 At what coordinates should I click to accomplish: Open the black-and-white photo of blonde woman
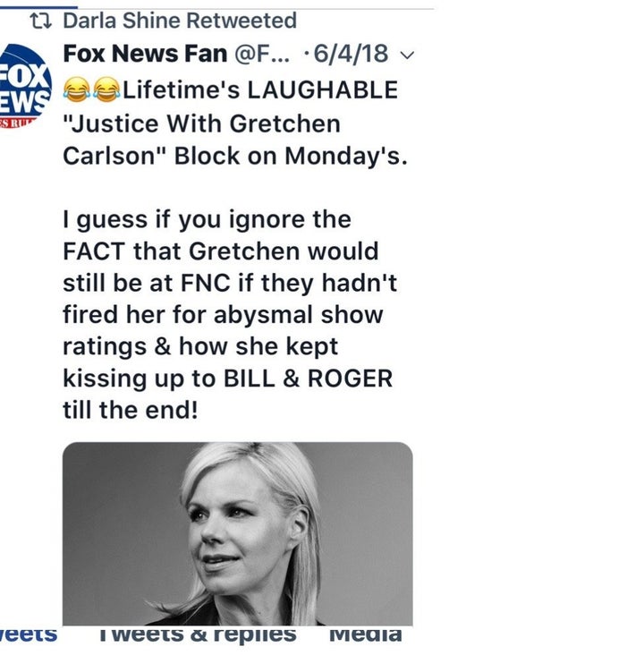[x=238, y=533]
